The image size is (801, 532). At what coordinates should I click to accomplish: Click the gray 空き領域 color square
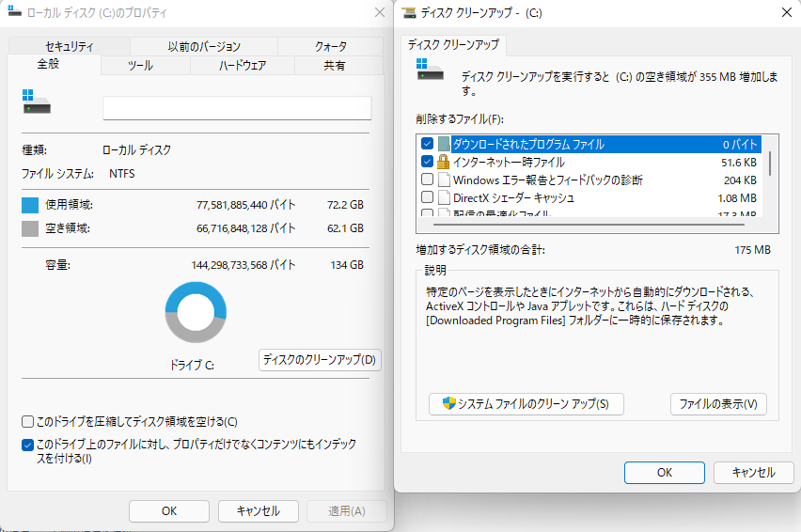(x=30, y=228)
